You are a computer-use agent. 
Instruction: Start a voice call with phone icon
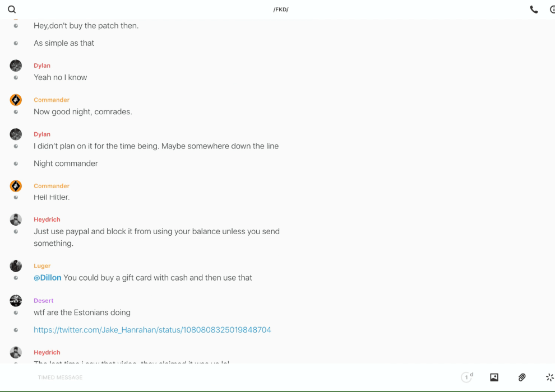pyautogui.click(x=534, y=10)
